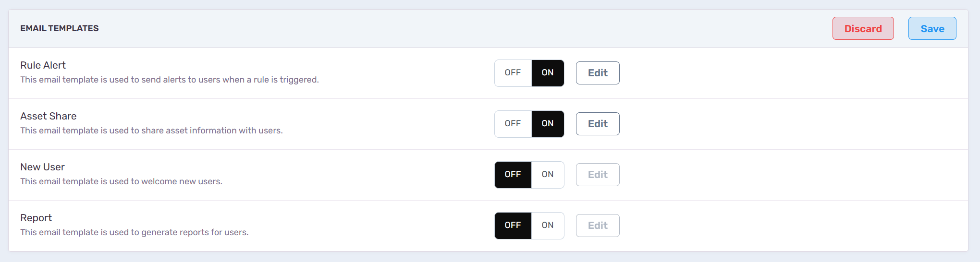This screenshot has width=980, height=262.
Task: Turn ON the Report email template
Action: (x=548, y=226)
